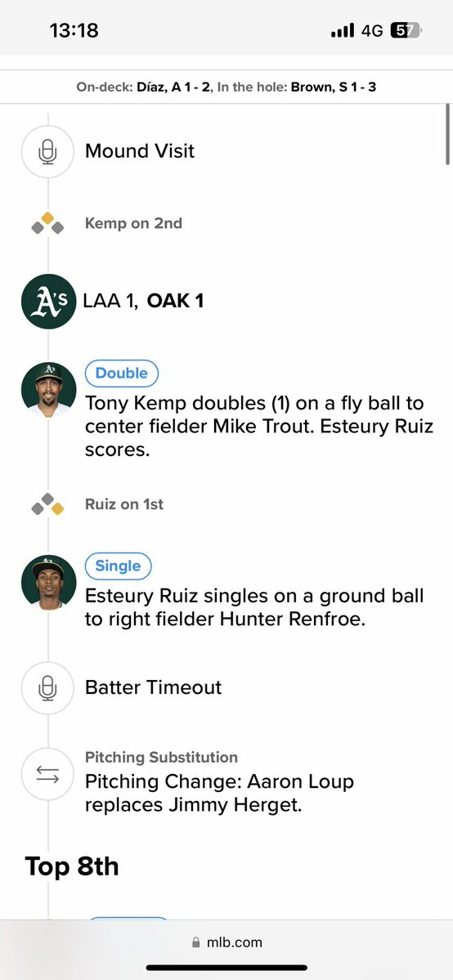Open the Esteury Ruiz singles play description
This screenshot has width=453, height=980.
tap(254, 607)
